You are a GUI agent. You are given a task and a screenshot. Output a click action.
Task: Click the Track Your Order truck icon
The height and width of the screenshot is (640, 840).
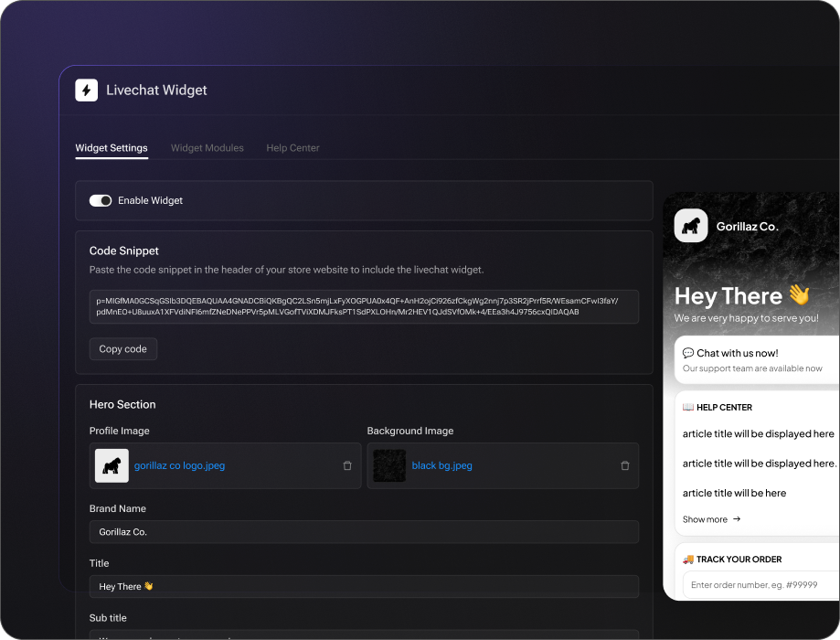688,560
